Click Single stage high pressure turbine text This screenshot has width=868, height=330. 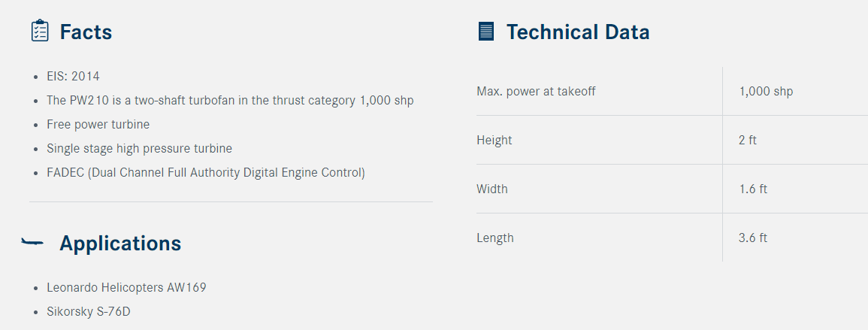click(140, 148)
